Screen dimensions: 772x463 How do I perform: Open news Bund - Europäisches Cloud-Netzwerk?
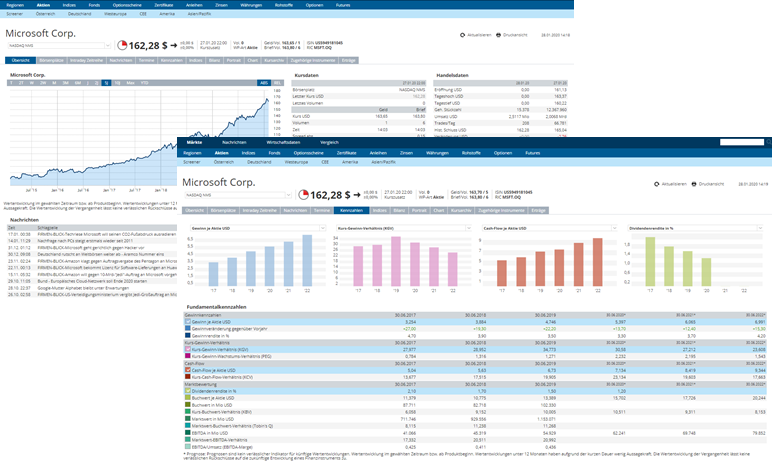(92, 281)
